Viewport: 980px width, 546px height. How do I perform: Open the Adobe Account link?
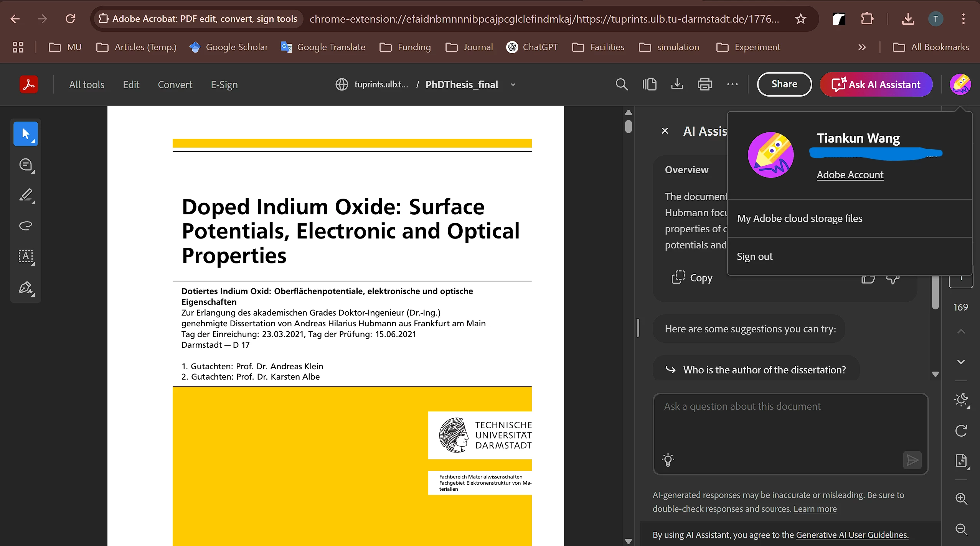850,175
